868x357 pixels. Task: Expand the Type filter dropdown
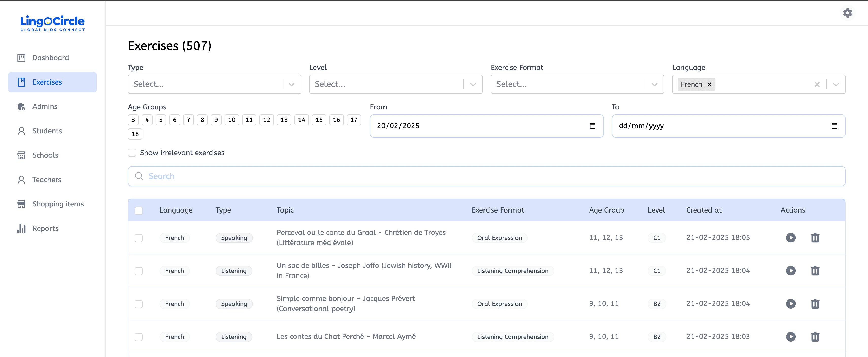(x=291, y=84)
